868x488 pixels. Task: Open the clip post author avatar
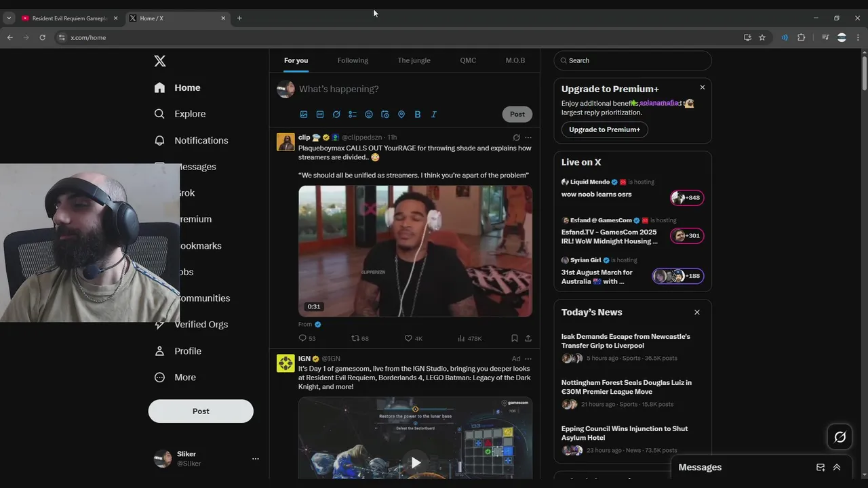pos(285,142)
